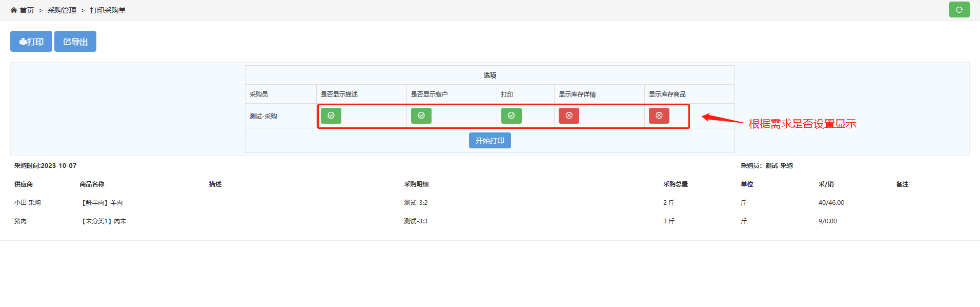
Task: Click the 打印采购单 breadcrumb item
Action: pyautogui.click(x=108, y=10)
